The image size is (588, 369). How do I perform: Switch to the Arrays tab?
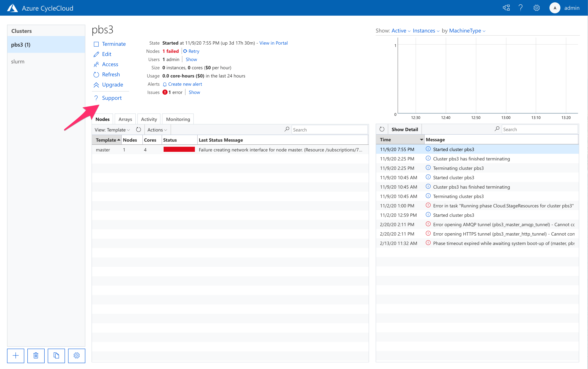pos(125,119)
